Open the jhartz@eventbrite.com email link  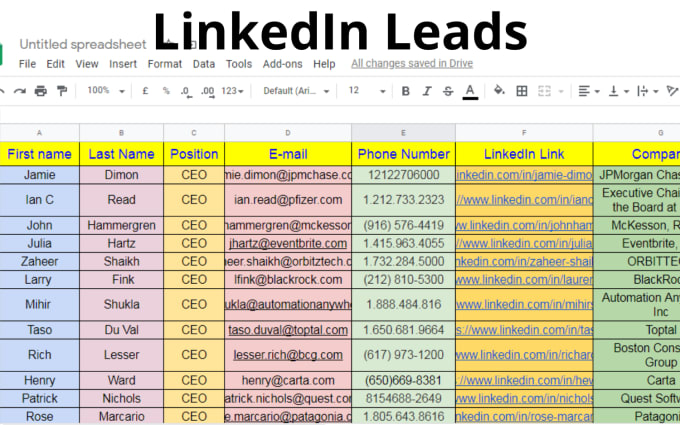[x=288, y=243]
